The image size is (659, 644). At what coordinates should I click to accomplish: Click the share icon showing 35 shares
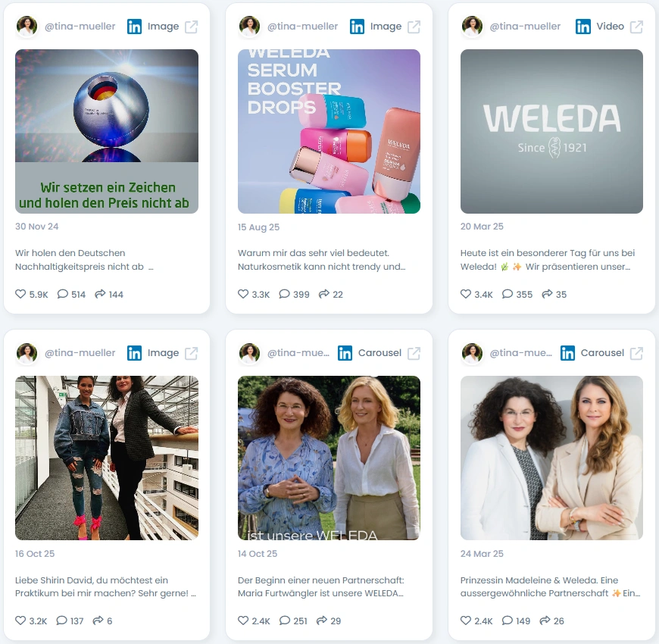coord(547,294)
